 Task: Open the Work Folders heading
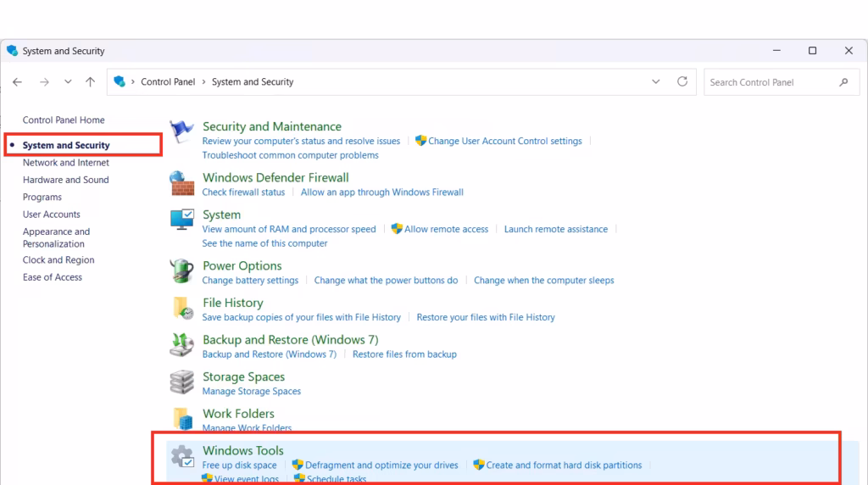point(238,414)
